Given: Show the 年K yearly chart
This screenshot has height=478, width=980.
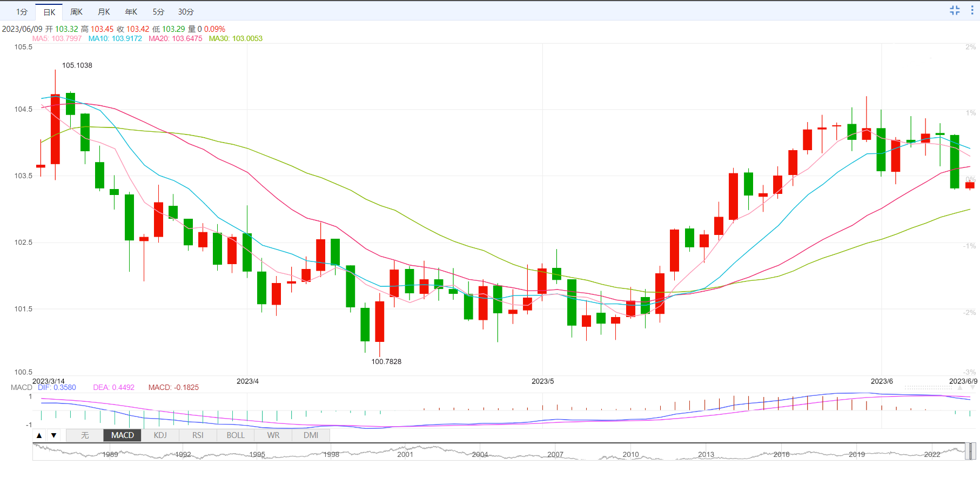Looking at the screenshot, I should coord(131,12).
